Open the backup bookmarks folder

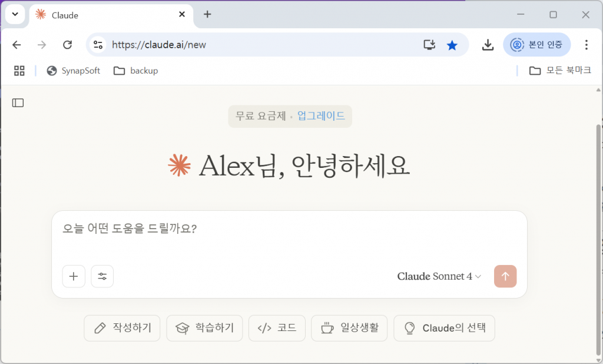point(136,71)
